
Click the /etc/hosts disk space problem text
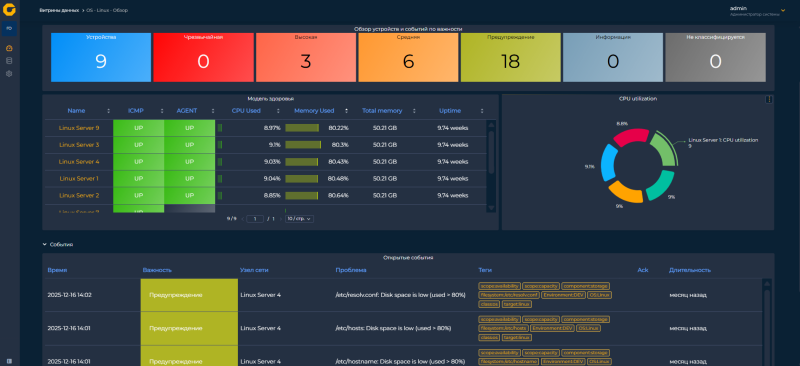click(x=393, y=328)
